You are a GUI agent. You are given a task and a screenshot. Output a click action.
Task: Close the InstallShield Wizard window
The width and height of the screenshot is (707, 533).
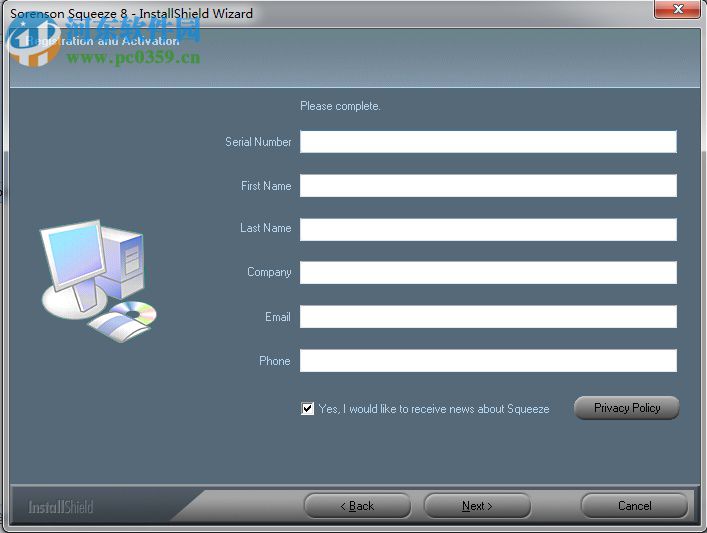[x=677, y=9]
